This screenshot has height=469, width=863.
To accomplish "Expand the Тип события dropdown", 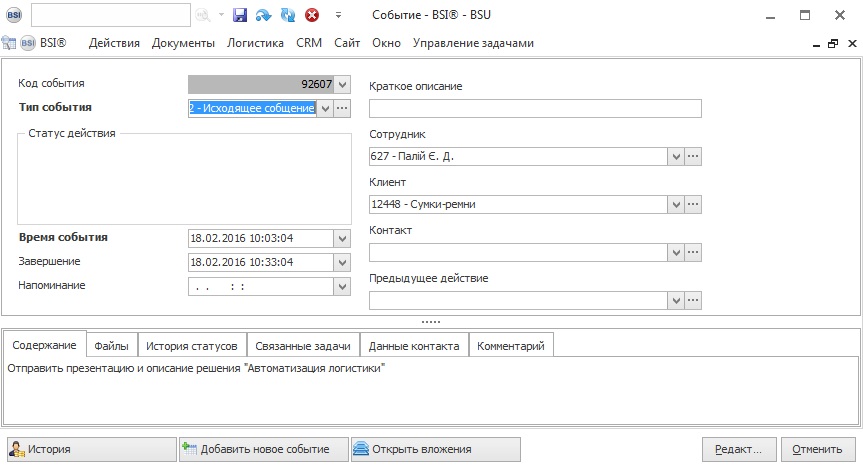I will [x=324, y=108].
